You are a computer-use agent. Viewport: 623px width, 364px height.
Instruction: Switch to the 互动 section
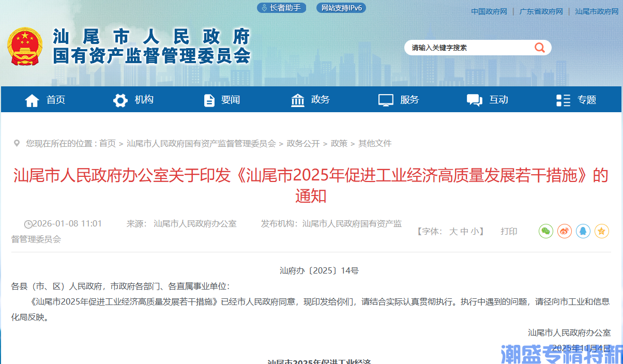click(498, 100)
